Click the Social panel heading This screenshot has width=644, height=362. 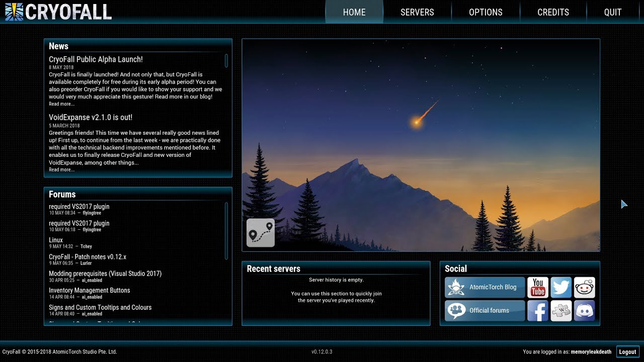[456, 269]
